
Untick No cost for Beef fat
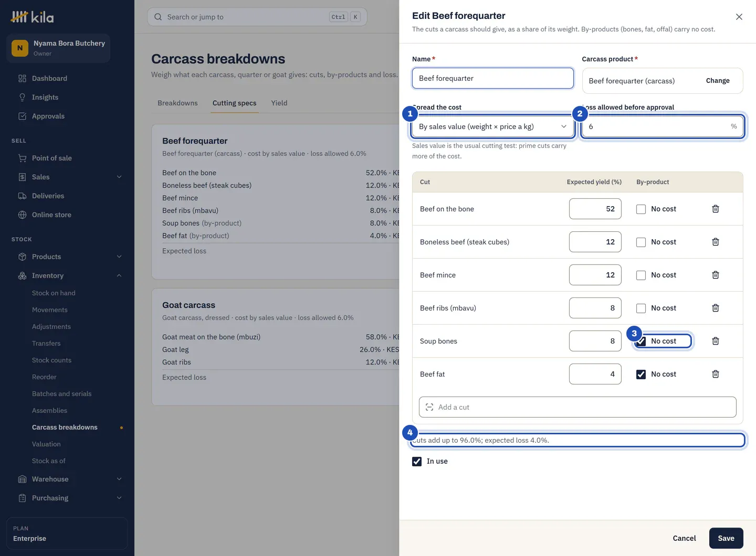tap(640, 374)
